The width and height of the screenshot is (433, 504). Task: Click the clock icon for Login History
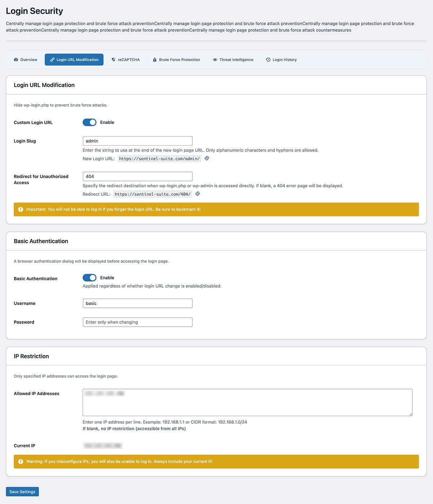coord(268,60)
